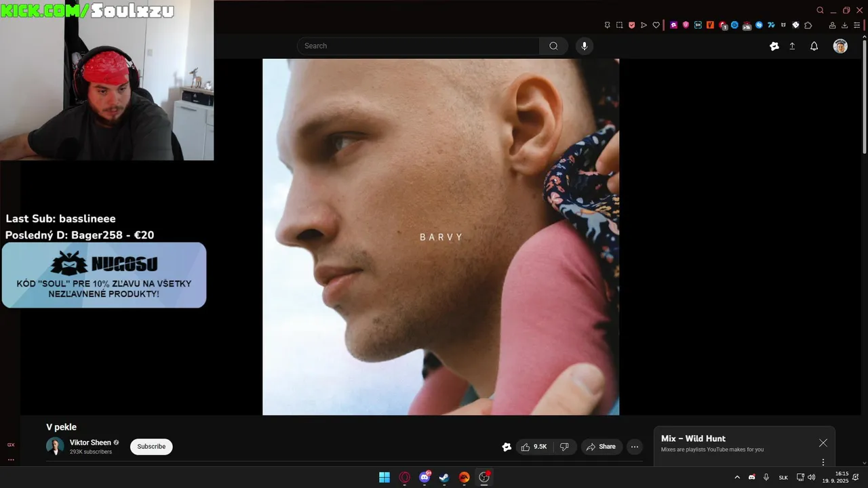Open the browser downloads icon
This screenshot has height=488, width=868.
click(x=844, y=25)
